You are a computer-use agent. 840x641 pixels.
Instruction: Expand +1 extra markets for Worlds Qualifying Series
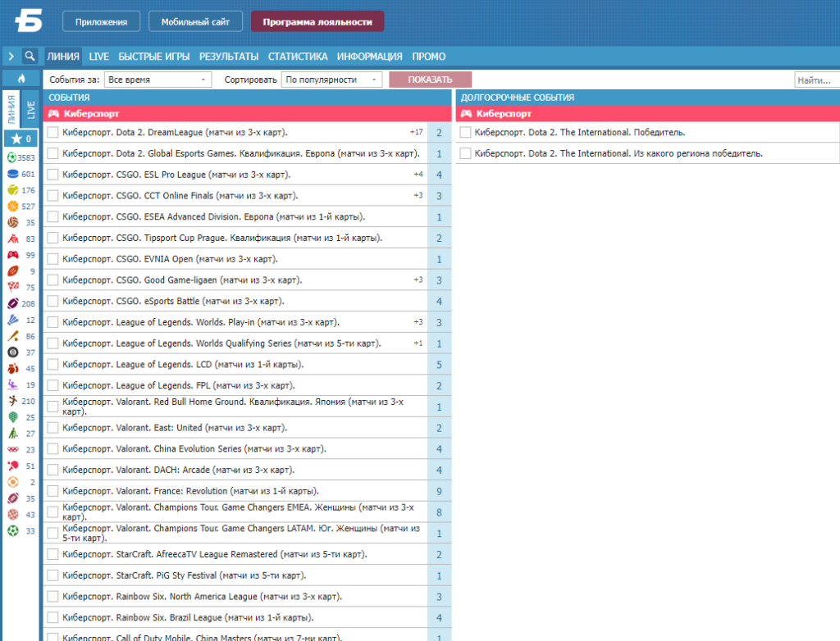coord(418,343)
